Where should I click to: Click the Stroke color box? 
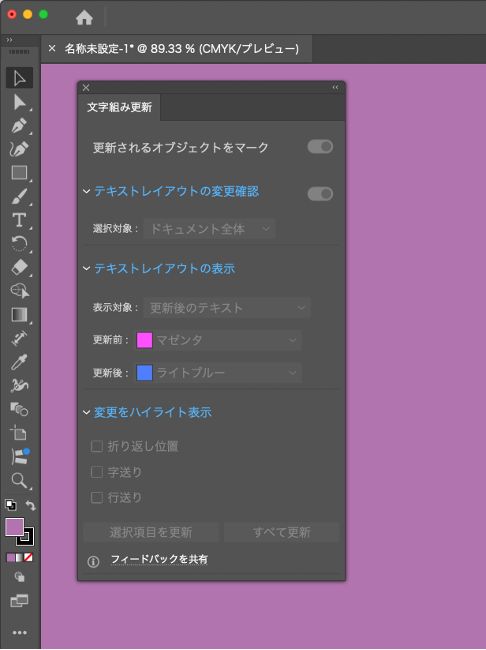coord(29,539)
